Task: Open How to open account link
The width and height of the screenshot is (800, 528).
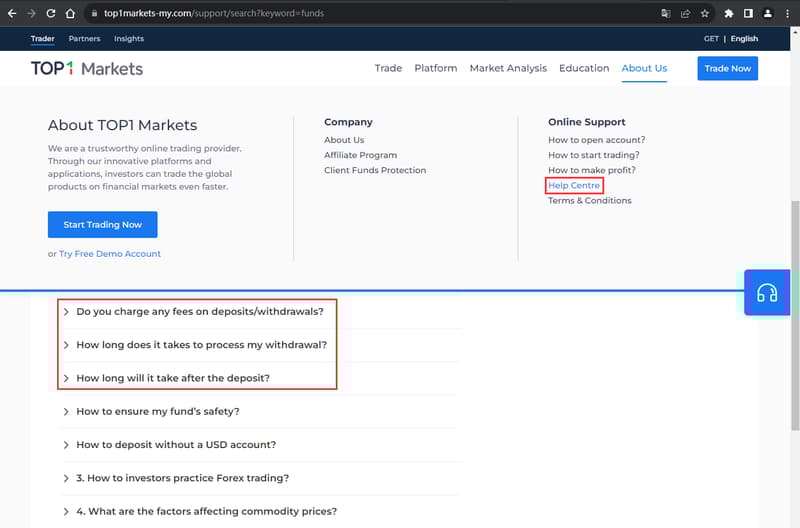Action: [x=596, y=140]
